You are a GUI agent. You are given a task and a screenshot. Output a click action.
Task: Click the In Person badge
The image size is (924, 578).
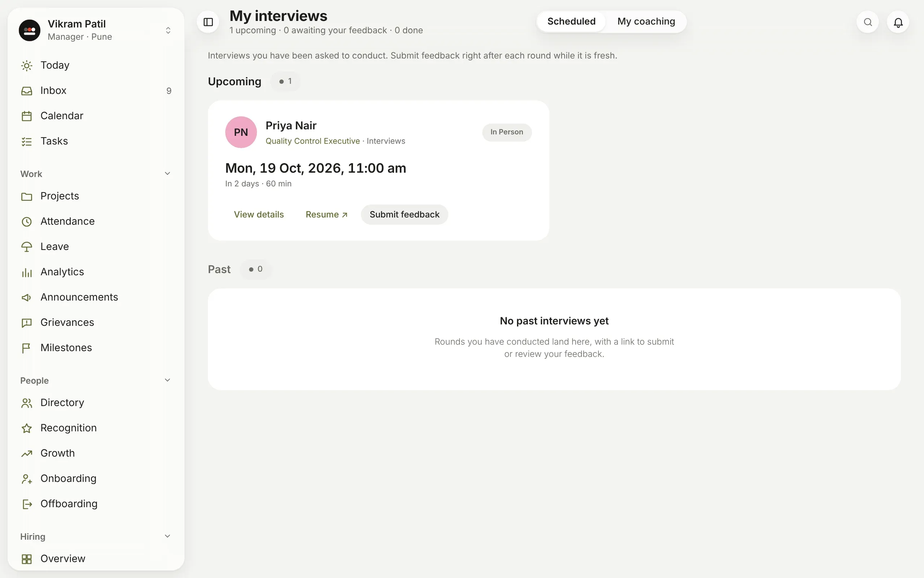click(x=507, y=132)
